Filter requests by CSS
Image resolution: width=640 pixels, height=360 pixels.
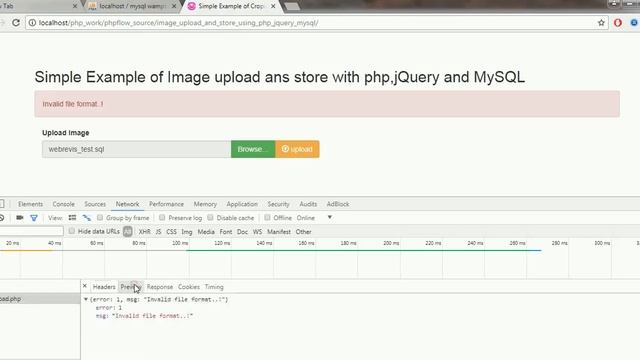171,231
